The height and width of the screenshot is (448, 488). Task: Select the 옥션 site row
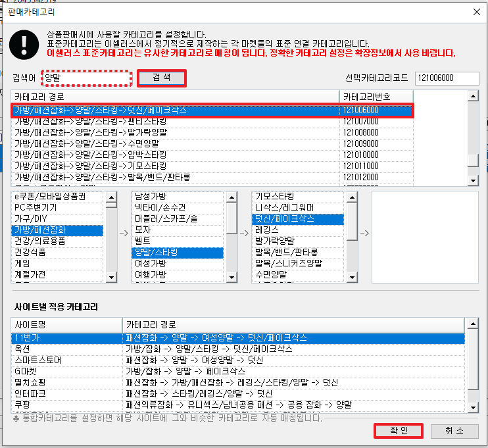(x=238, y=349)
